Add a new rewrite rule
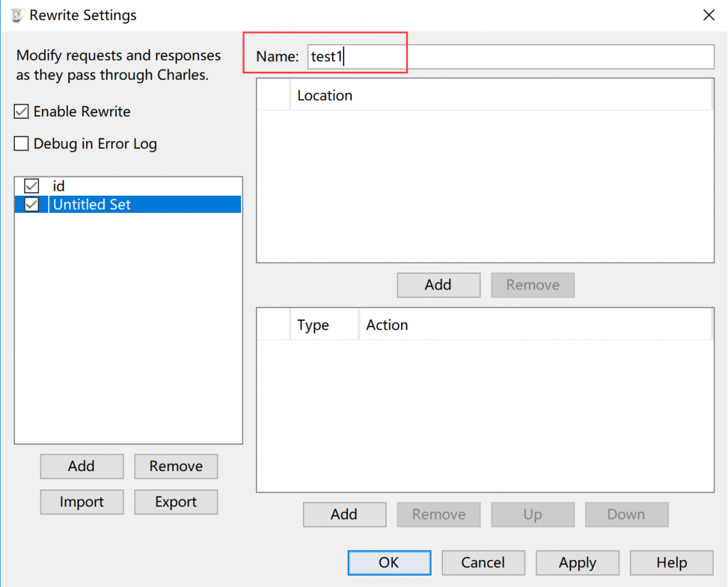The image size is (728, 587). tap(345, 514)
